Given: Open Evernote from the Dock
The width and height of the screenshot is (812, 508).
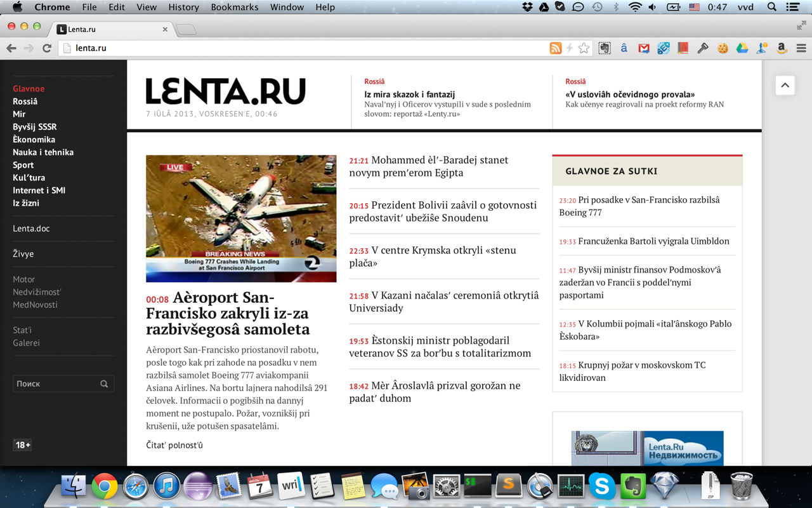Looking at the screenshot, I should pos(633,486).
